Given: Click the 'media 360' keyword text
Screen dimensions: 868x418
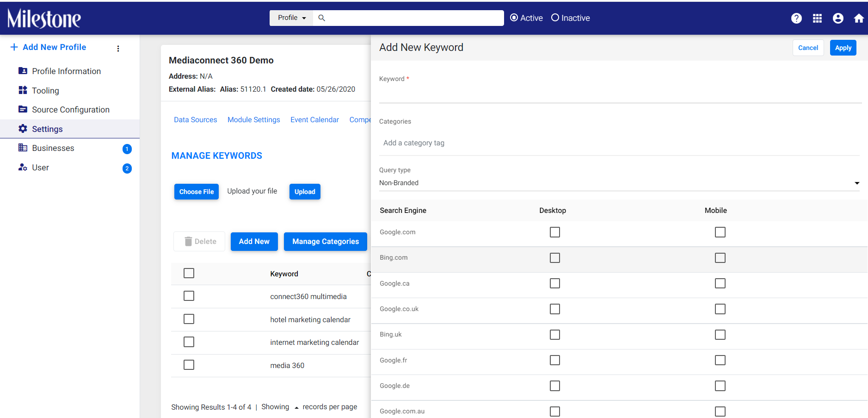Looking at the screenshot, I should coord(287,366).
